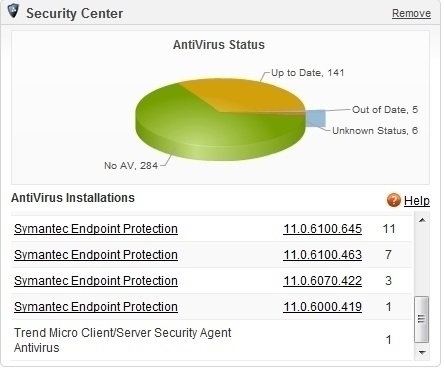This screenshot has width=444, height=371.
Task: Click the Trend Micro Client/Server Security Agent row
Action: point(212,340)
